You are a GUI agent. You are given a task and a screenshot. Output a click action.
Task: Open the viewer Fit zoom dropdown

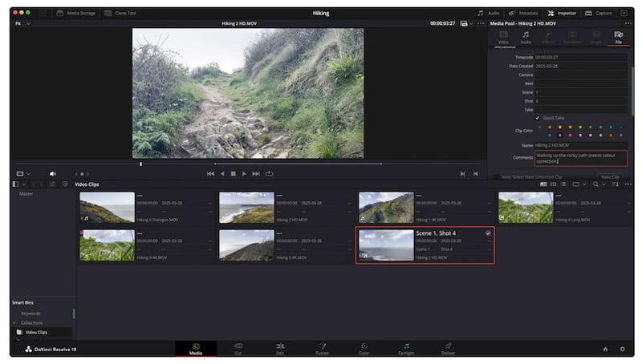(x=22, y=24)
